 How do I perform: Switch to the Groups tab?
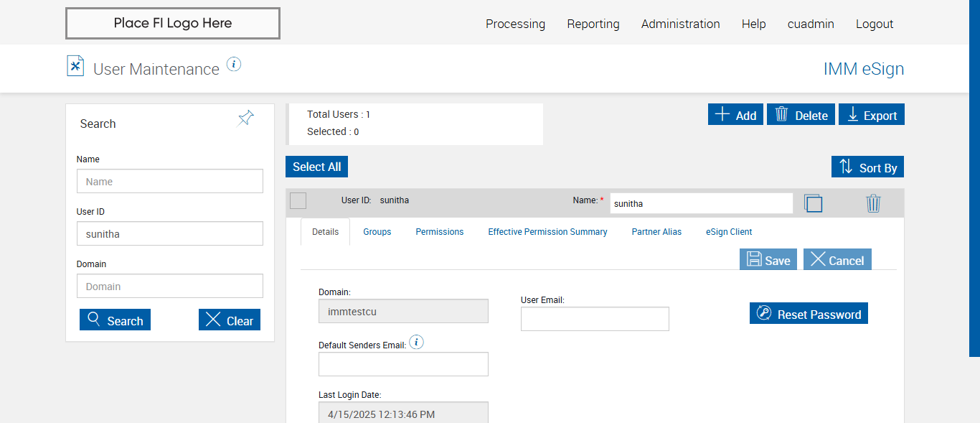377,232
